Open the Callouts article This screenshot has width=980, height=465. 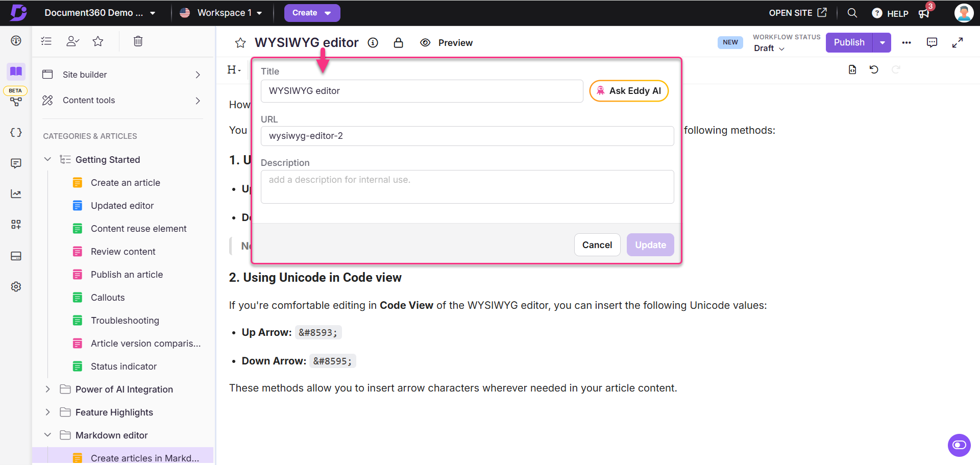pyautogui.click(x=108, y=298)
